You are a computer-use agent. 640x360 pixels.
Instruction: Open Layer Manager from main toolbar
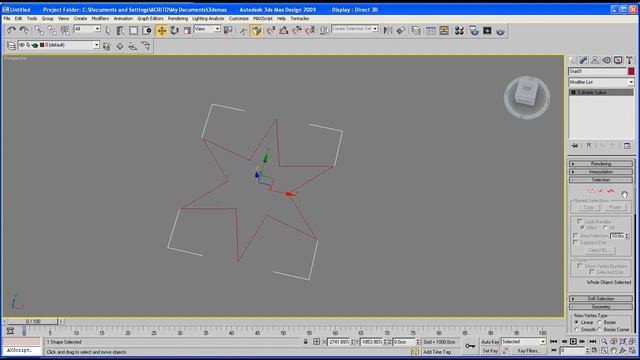(416, 30)
